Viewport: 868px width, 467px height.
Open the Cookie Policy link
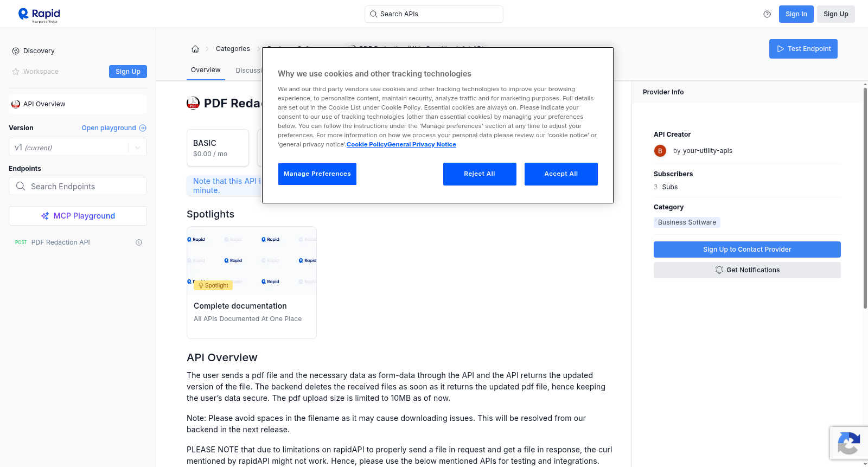(367, 144)
